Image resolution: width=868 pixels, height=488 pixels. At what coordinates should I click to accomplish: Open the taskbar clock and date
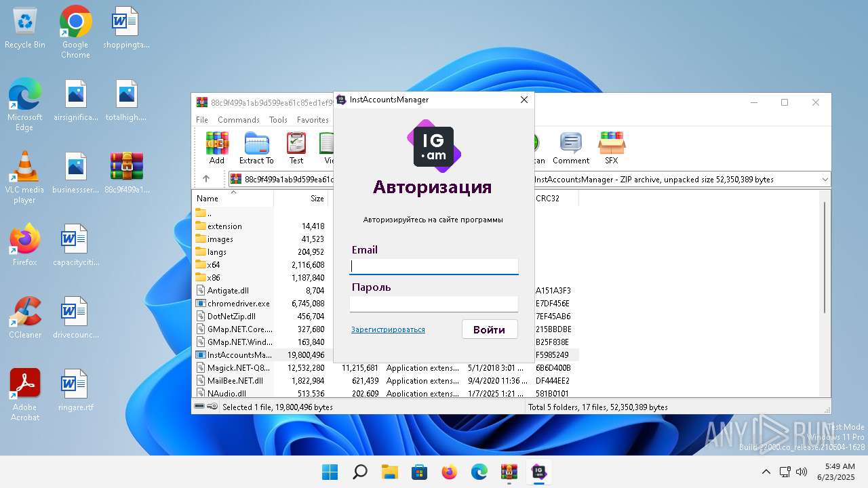pos(835,472)
